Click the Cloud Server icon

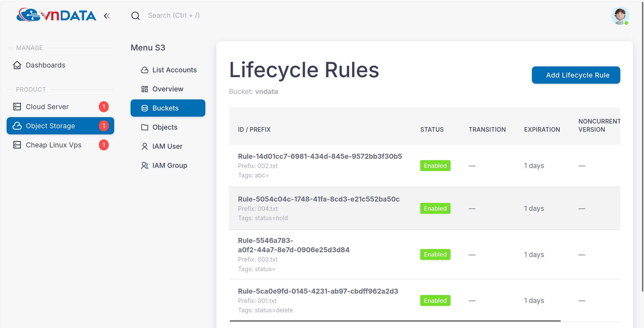(x=17, y=107)
